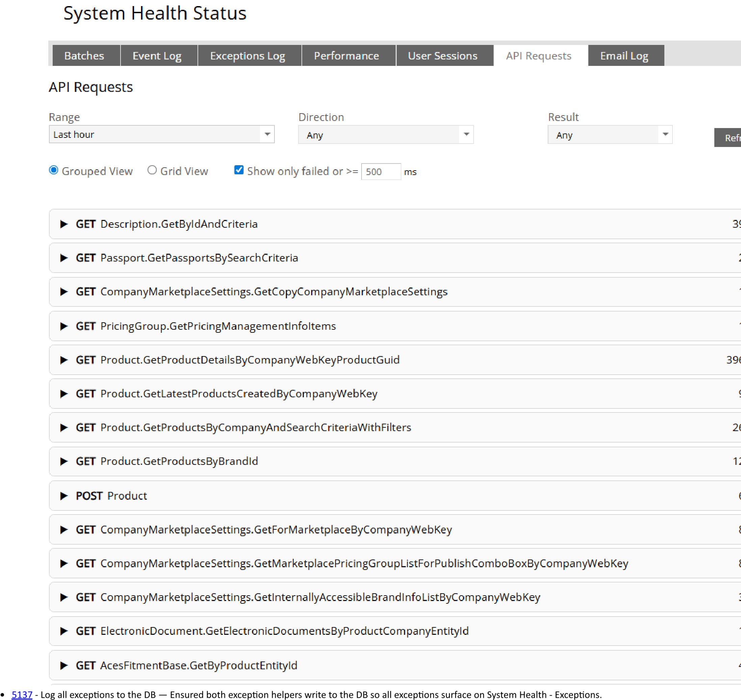The image size is (741, 700).
Task: Expand Passport.GetPassportsBySearchCriteria group triangle
Action: [x=64, y=258]
